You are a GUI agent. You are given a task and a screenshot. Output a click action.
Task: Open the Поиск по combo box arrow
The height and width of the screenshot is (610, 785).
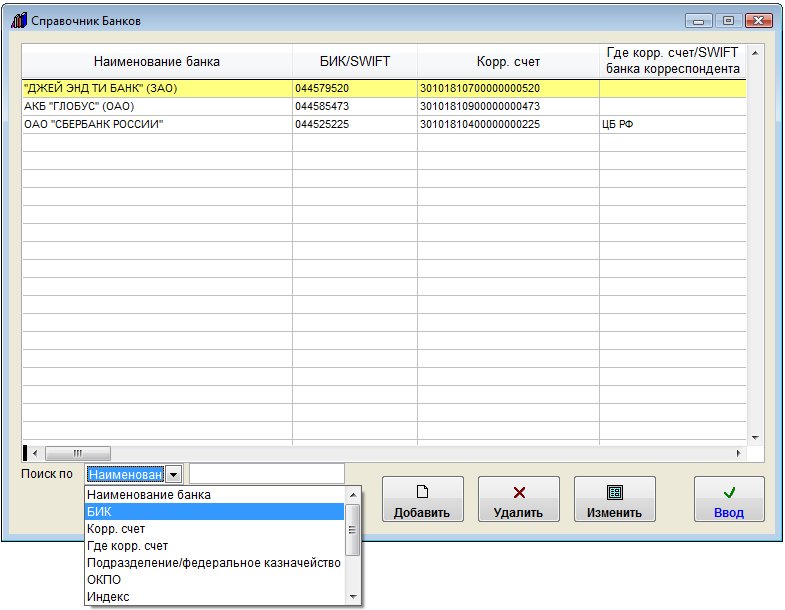[173, 474]
